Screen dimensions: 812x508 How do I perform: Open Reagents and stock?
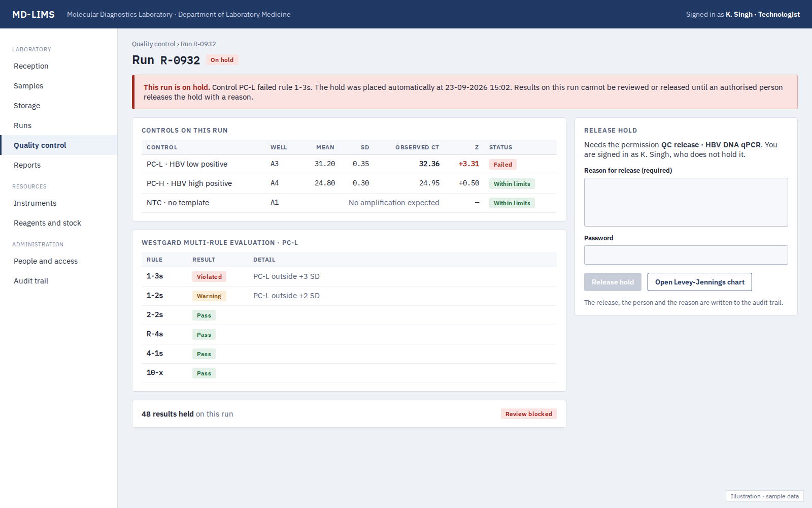[x=58, y=223]
